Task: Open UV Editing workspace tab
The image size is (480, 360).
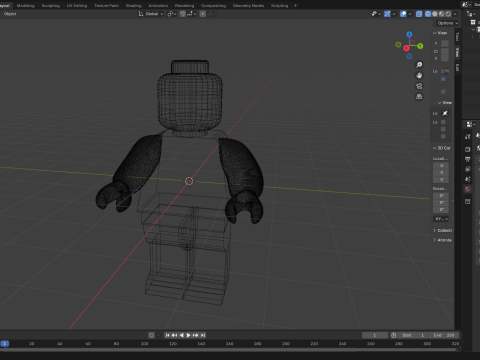Action: 77,5
